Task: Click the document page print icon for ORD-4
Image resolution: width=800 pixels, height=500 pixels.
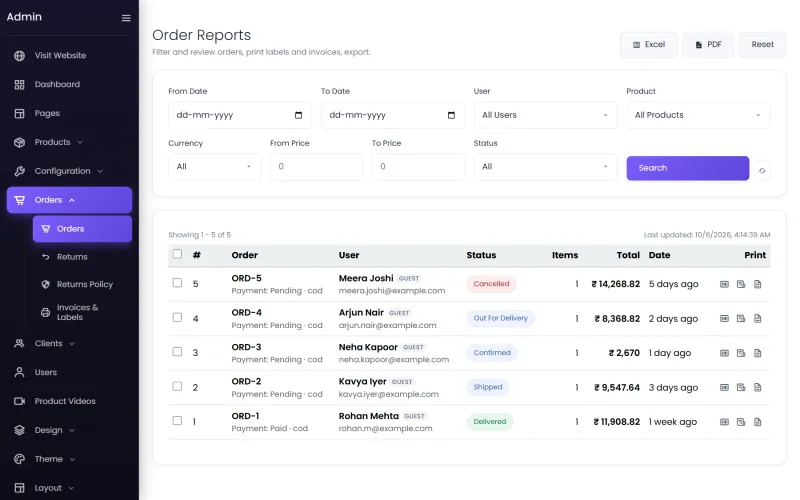Action: pos(758,318)
